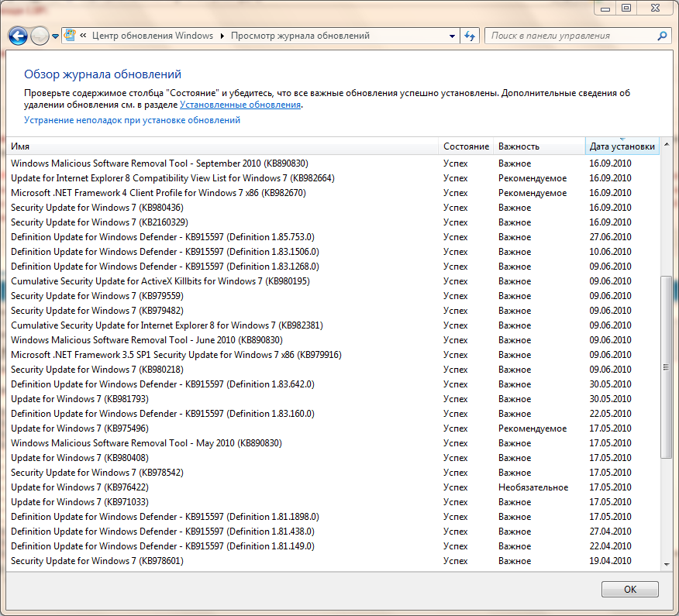Select .NET Framework 3.5 SP1 update KB979916

pos(333,355)
